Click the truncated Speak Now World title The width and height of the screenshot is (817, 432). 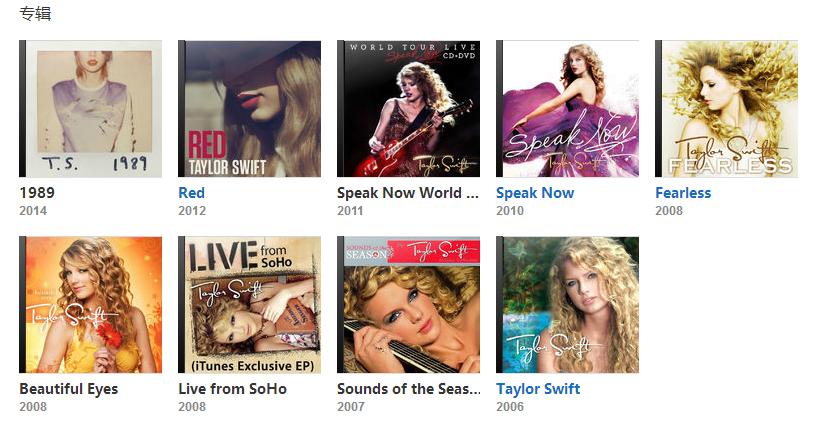coord(407,193)
